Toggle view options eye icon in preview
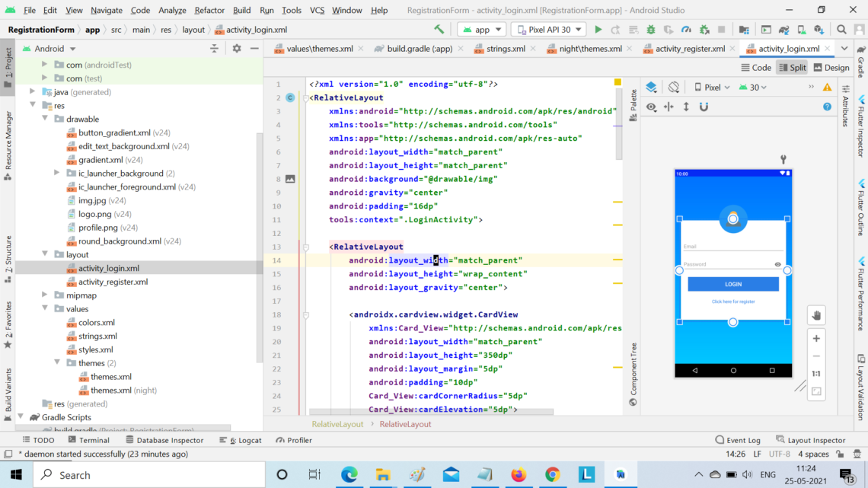This screenshot has height=488, width=868. pyautogui.click(x=651, y=107)
